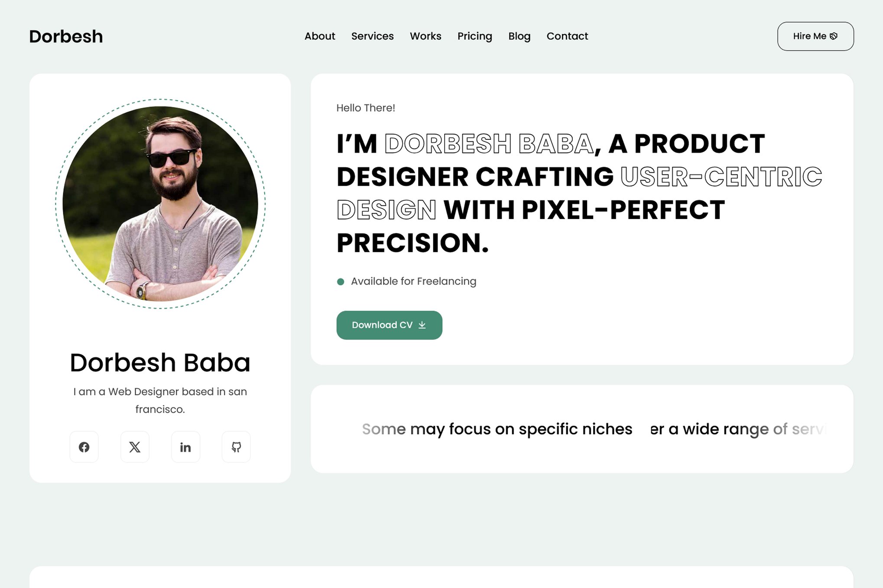The width and height of the screenshot is (883, 588).
Task: Click the circular profile photo
Action: [x=160, y=204]
